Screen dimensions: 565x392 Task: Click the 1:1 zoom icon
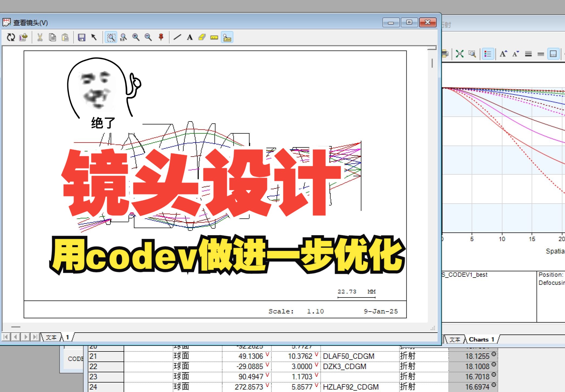tap(123, 38)
